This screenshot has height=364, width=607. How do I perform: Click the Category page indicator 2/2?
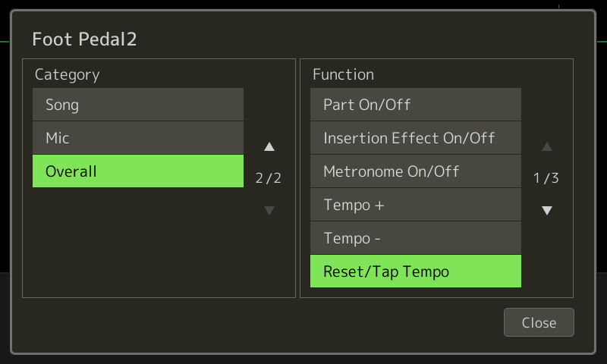269,178
